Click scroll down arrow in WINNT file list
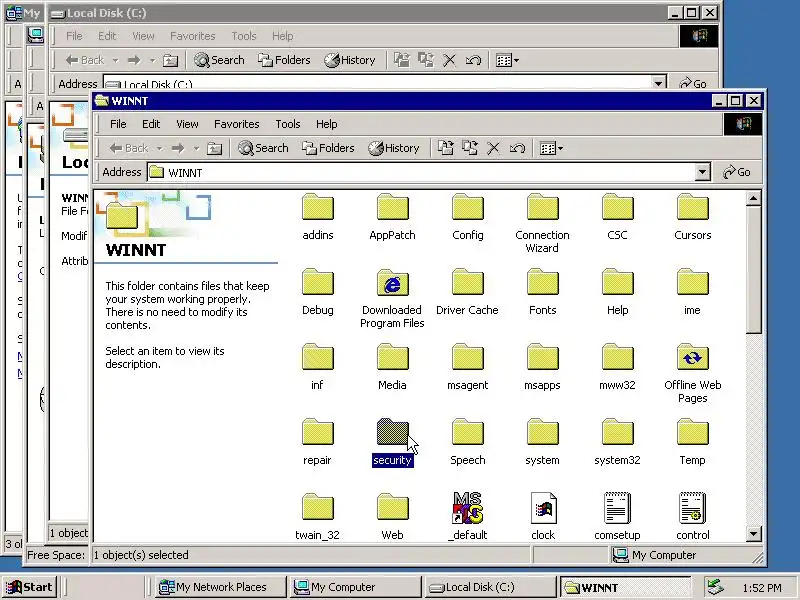 [754, 534]
